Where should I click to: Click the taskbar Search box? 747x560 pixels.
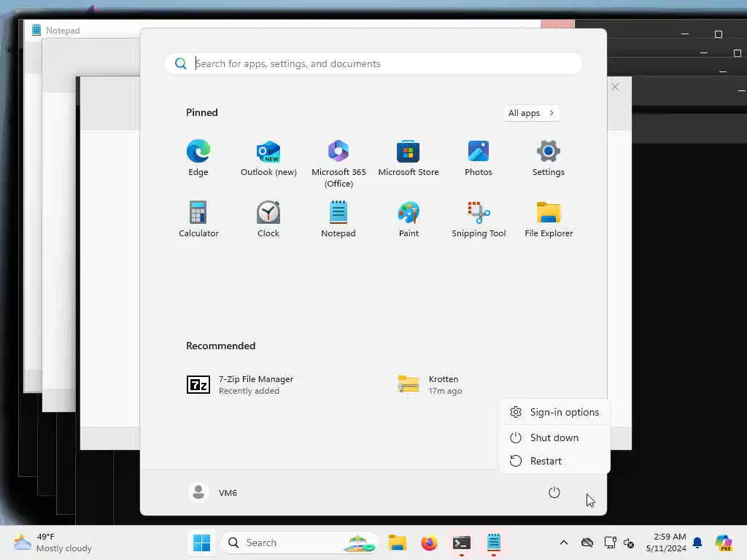coord(300,542)
